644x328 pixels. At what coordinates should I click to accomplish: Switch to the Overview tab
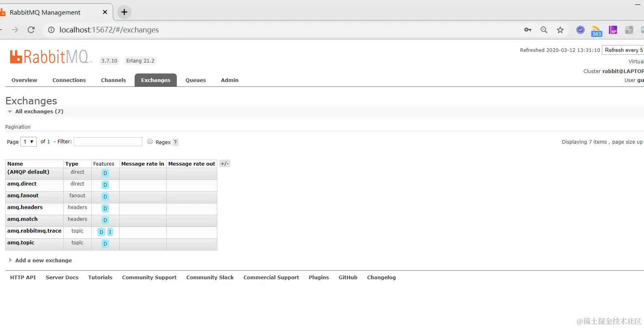pos(24,80)
